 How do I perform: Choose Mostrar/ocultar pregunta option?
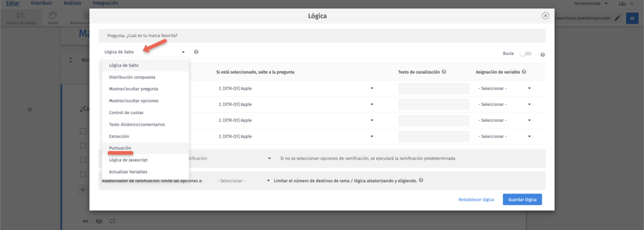pos(145,89)
